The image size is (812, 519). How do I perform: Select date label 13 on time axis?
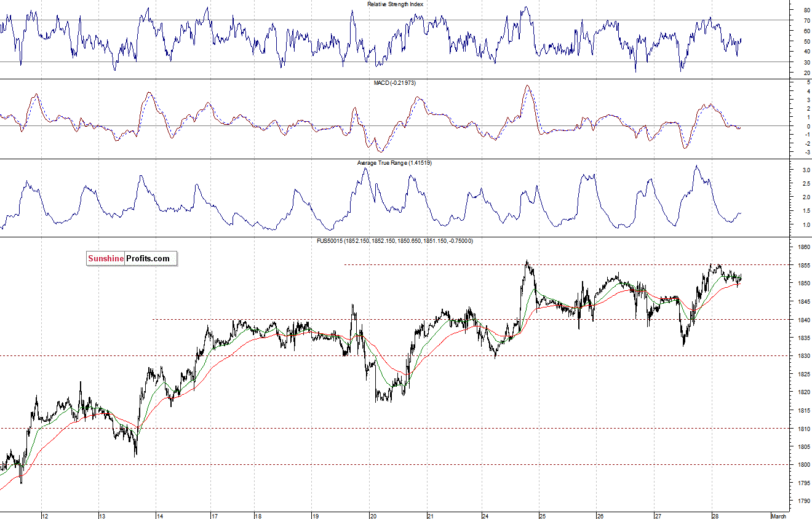point(102,515)
